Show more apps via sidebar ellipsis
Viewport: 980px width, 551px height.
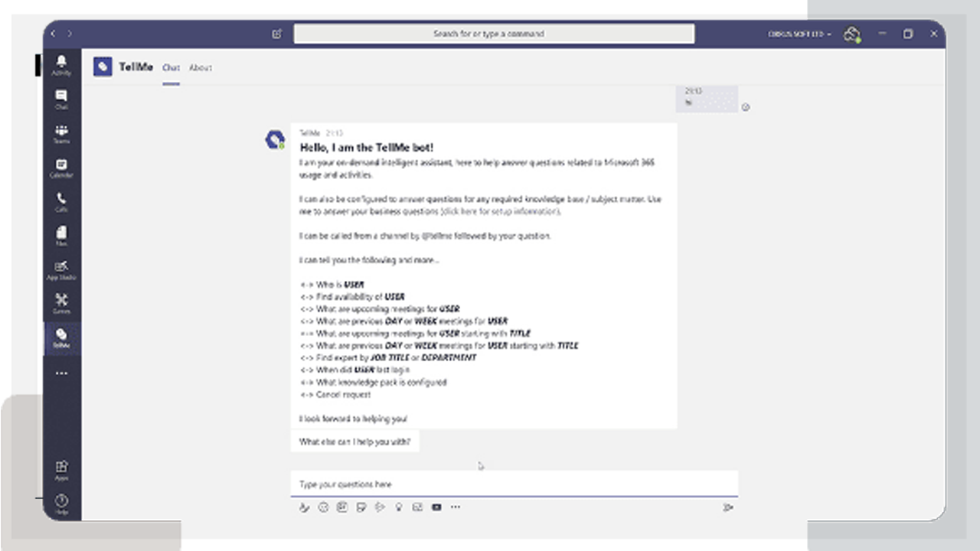[61, 373]
